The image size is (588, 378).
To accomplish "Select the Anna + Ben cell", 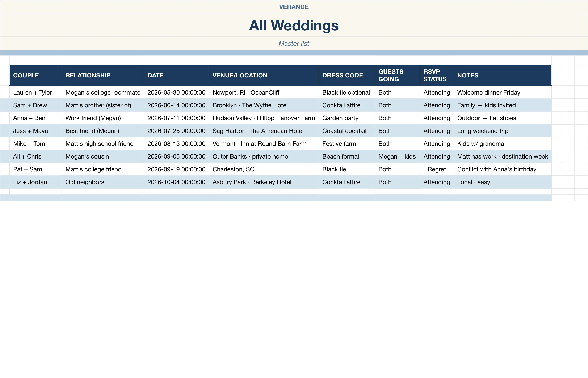I will pyautogui.click(x=36, y=118).
